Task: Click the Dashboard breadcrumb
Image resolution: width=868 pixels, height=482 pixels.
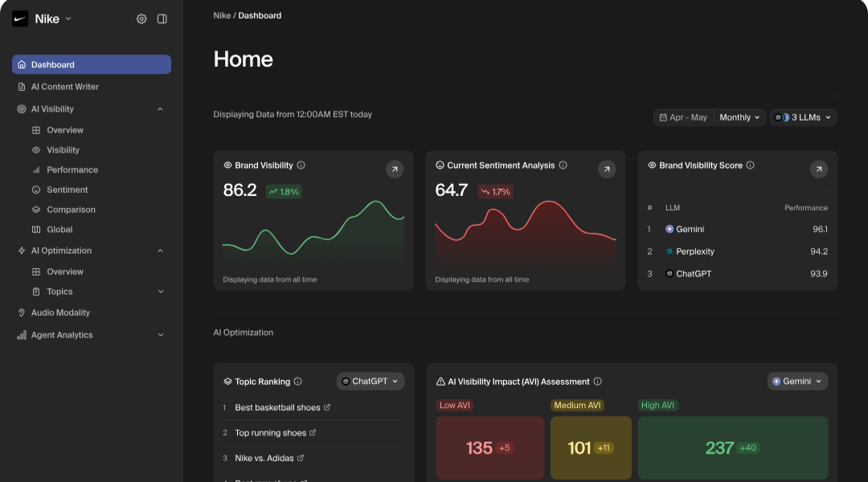Action: (x=260, y=15)
